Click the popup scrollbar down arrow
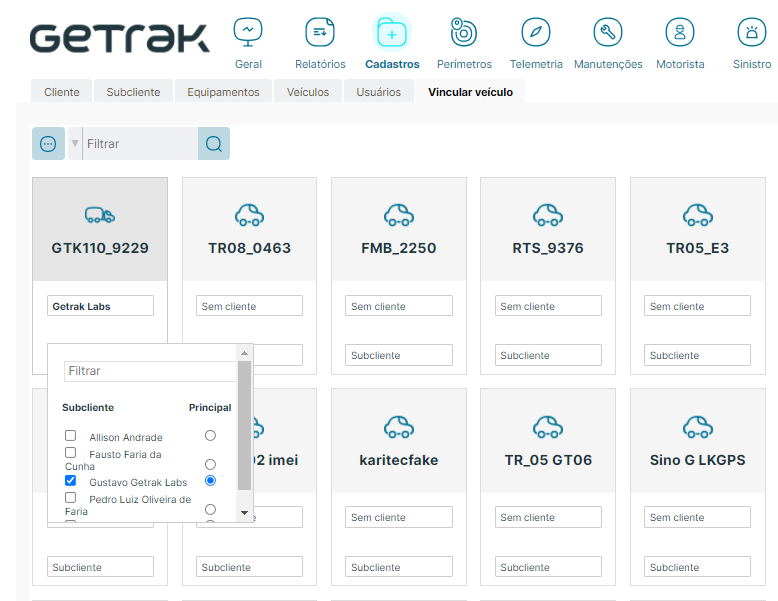This screenshot has height=601, width=778. click(244, 513)
